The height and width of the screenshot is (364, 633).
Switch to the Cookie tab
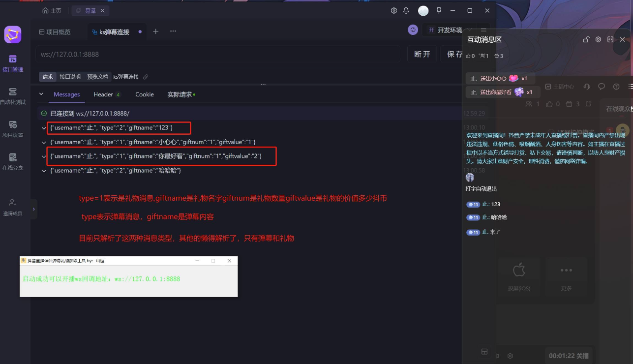(x=145, y=94)
